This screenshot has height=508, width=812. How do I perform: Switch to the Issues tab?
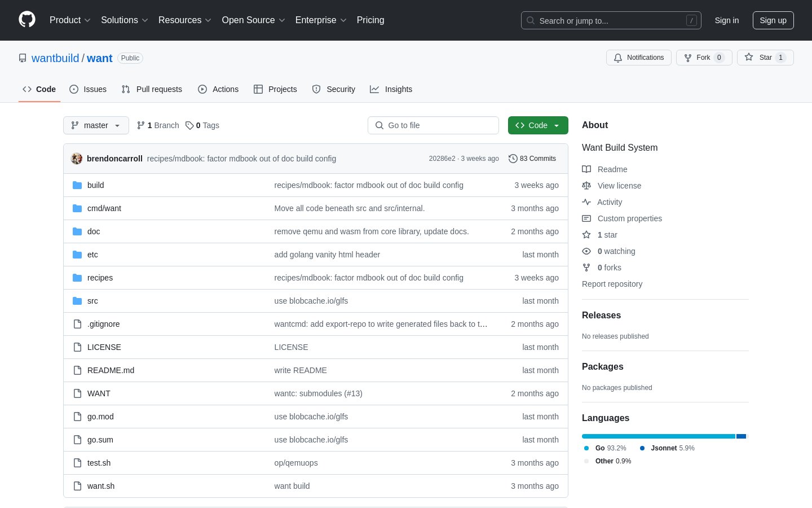[88, 89]
